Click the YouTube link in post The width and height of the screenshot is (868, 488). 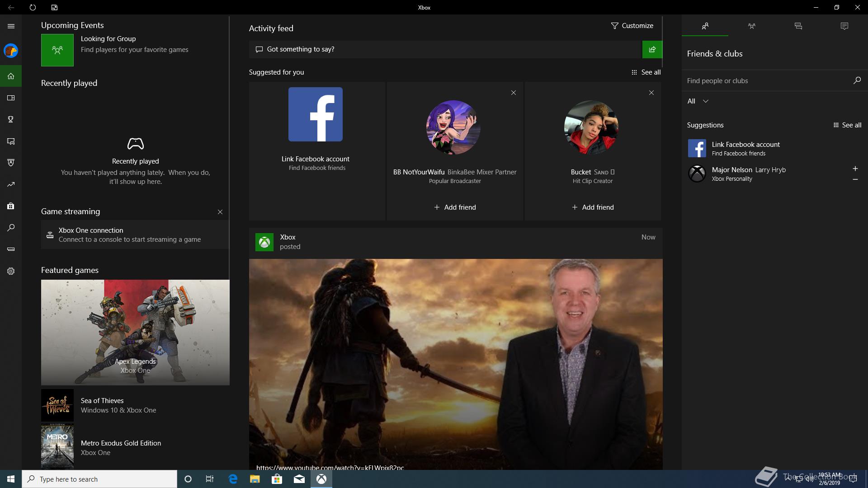tap(330, 467)
